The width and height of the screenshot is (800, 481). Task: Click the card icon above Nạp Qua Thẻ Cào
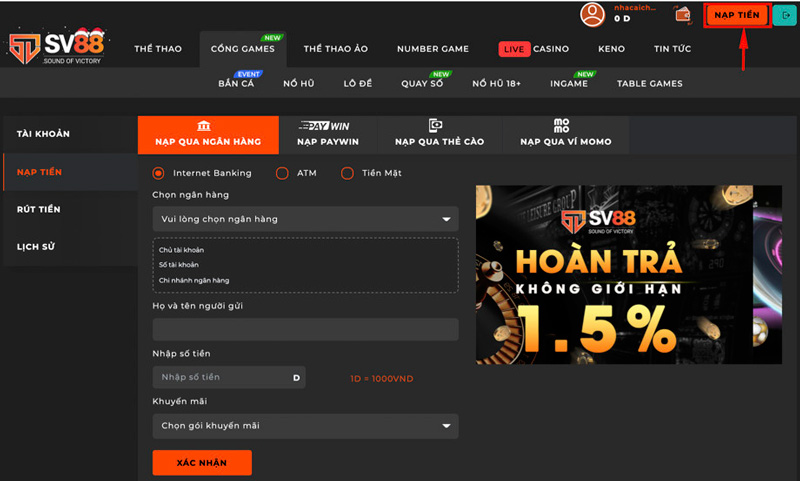tap(435, 125)
